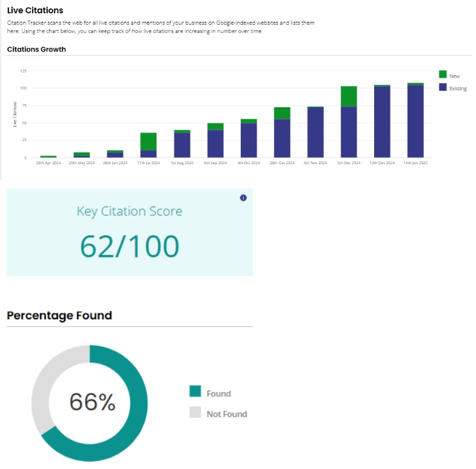The height and width of the screenshot is (469, 476).
Task: Click the info icon on Key Citation Score card
Action: click(243, 198)
